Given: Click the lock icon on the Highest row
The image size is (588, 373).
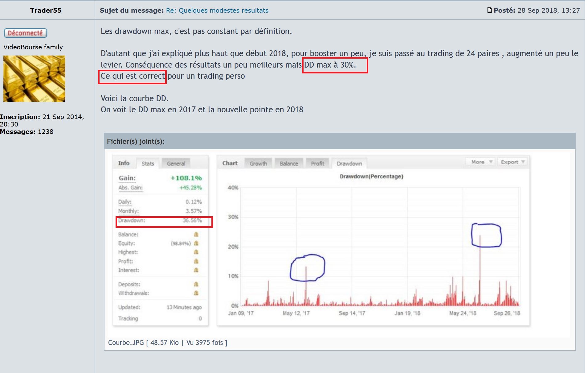Looking at the screenshot, I should (196, 252).
